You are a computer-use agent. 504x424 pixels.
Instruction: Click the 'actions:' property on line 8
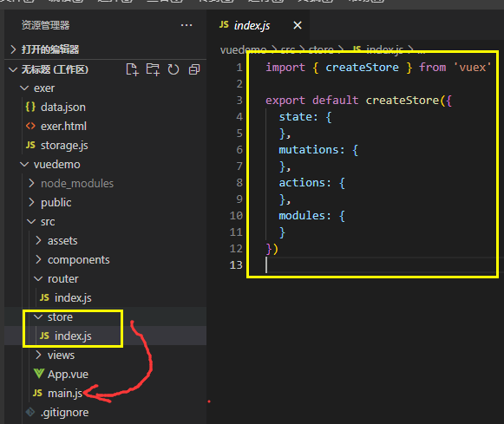pyautogui.click(x=304, y=182)
